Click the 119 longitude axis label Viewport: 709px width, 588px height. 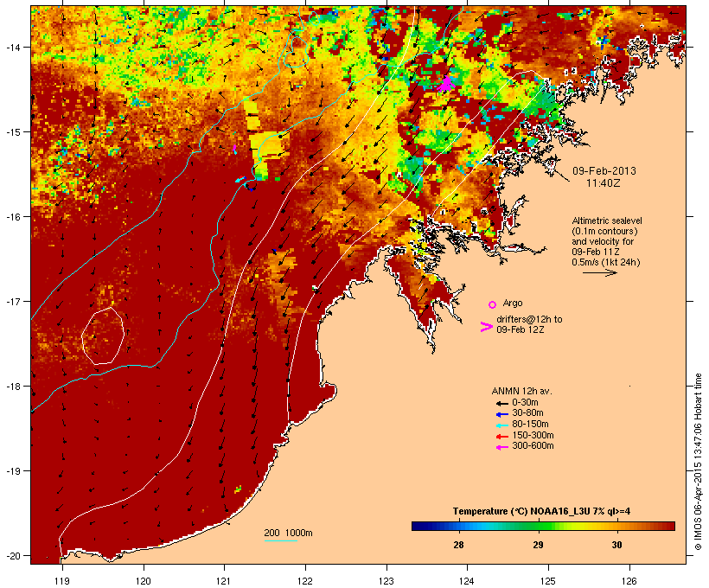tap(62, 581)
